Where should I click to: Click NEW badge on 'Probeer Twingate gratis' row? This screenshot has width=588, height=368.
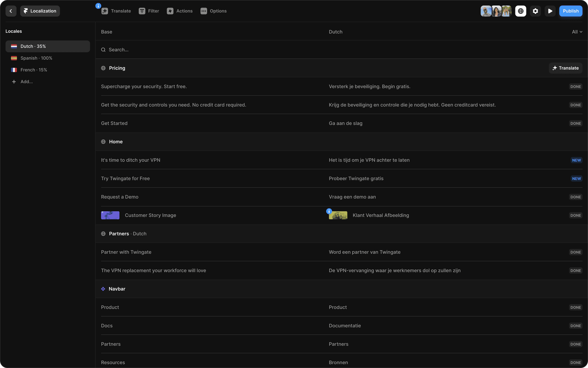[x=576, y=179]
